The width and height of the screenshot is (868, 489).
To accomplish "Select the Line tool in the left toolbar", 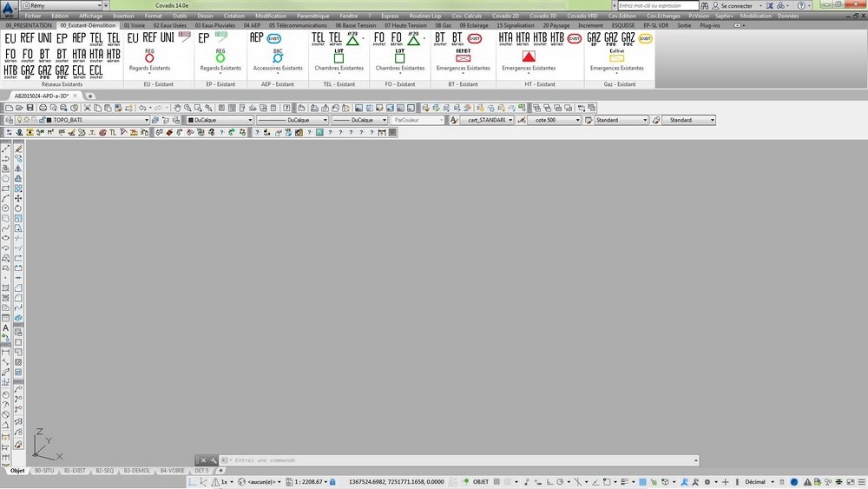I will tap(5, 149).
